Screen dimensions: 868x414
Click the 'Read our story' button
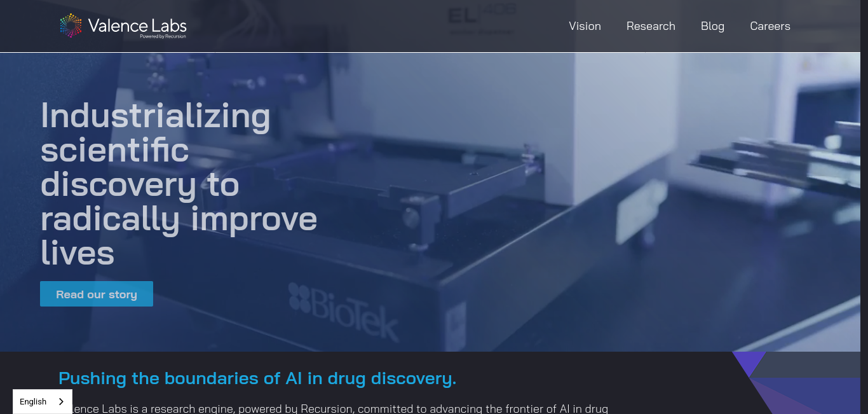[x=97, y=294]
